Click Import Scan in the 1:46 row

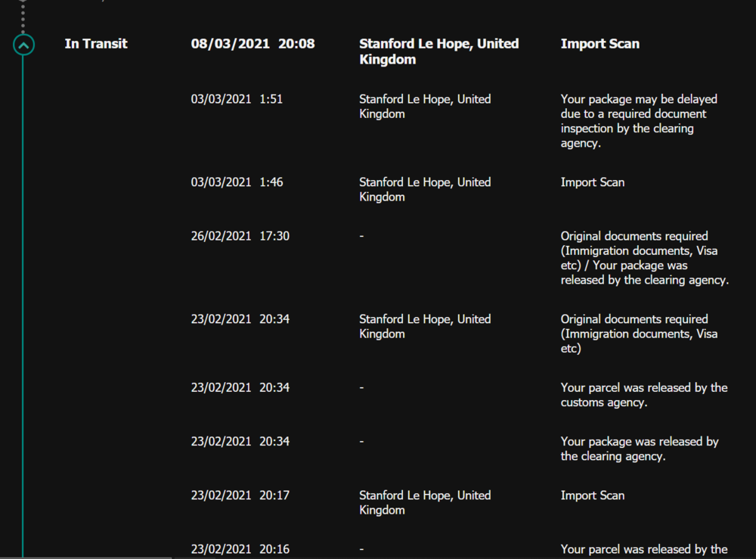(593, 182)
